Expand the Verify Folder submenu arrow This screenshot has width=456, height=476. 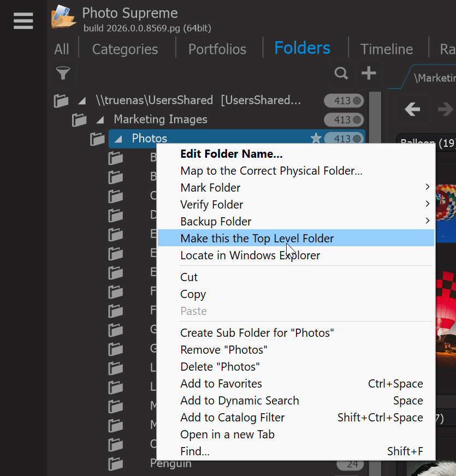point(428,204)
